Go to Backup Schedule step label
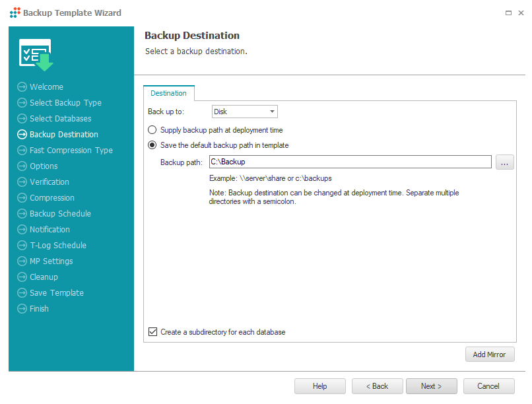The width and height of the screenshot is (532, 404). click(x=60, y=214)
